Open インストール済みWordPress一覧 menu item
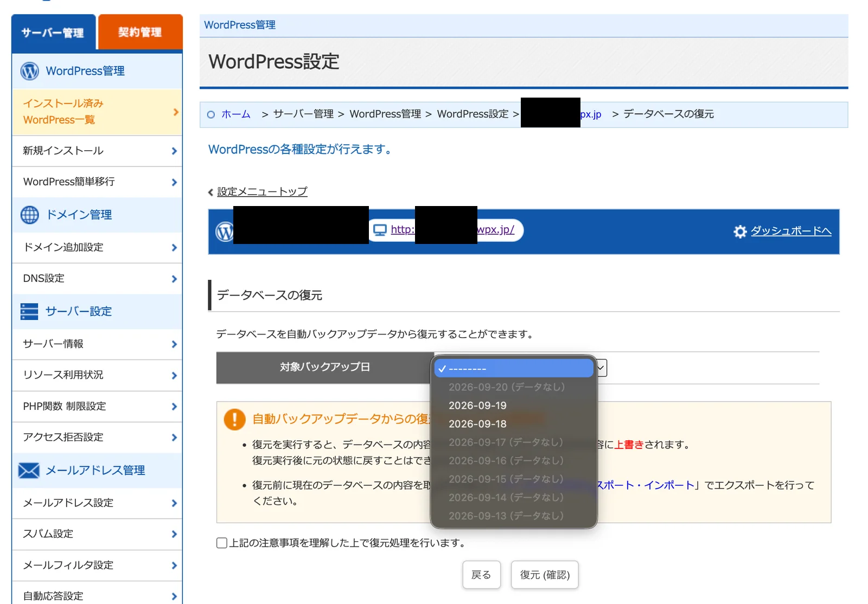The width and height of the screenshot is (868, 604). pyautogui.click(x=97, y=112)
